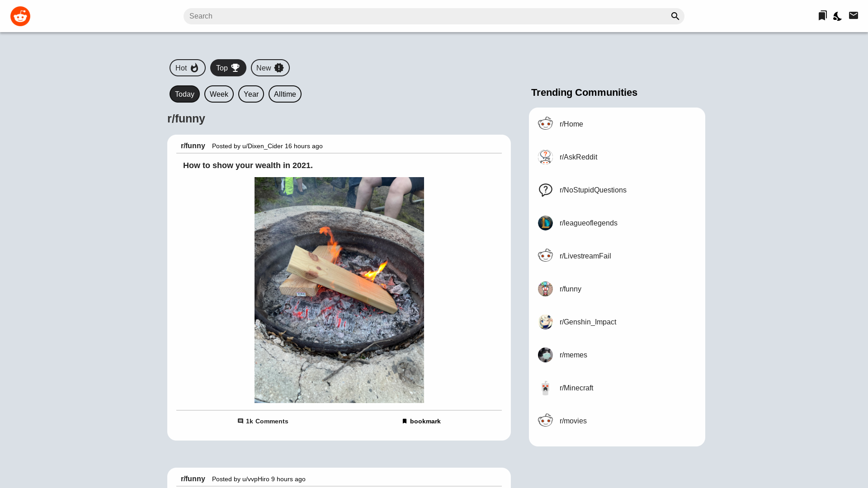Open the r/Genshin_Impact community link
The width and height of the screenshot is (868, 488).
click(x=588, y=322)
